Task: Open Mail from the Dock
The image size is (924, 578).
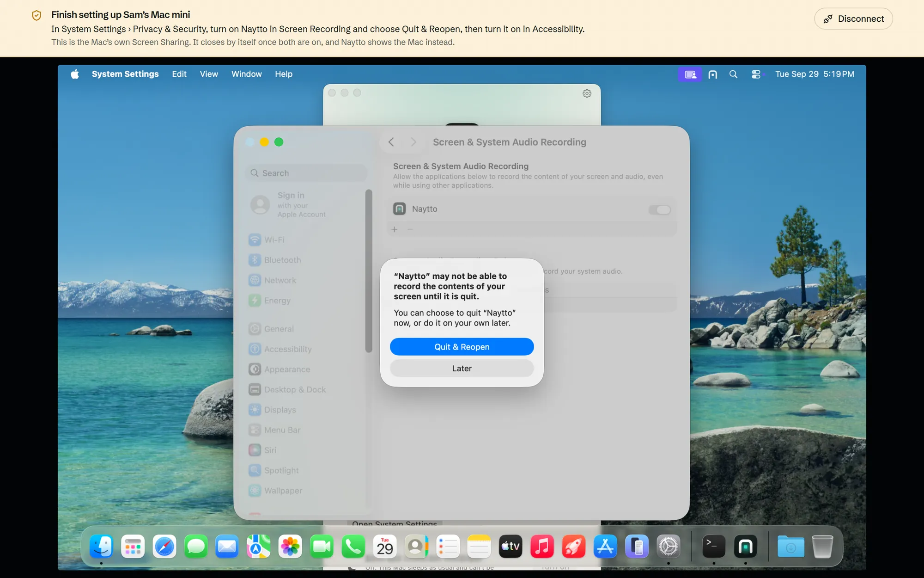Action: click(x=227, y=547)
